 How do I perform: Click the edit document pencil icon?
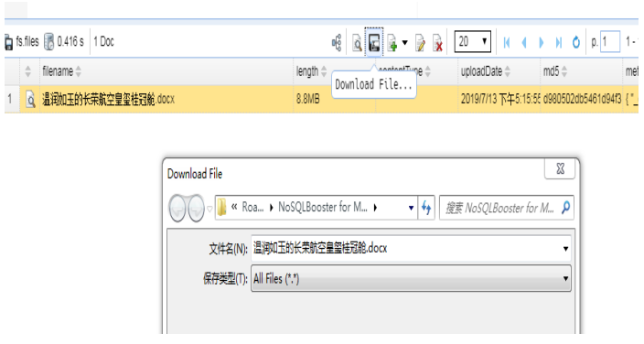[420, 43]
